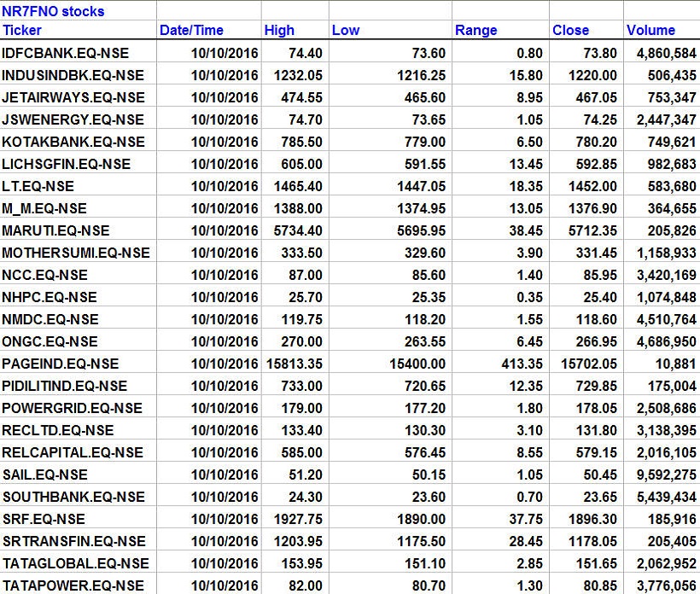Select the PAGEIND.EQ-NSE ticker cell

pos(61,364)
